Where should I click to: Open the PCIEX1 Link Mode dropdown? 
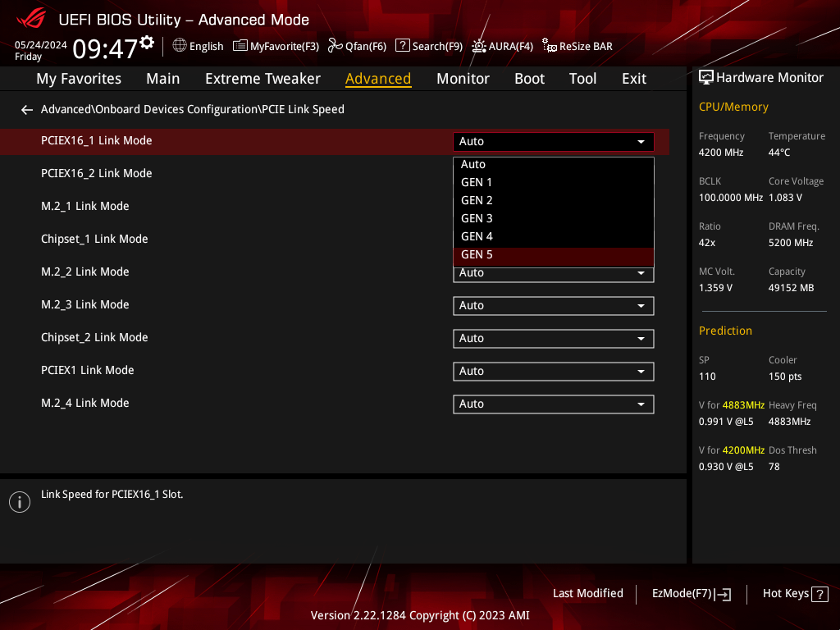click(554, 372)
